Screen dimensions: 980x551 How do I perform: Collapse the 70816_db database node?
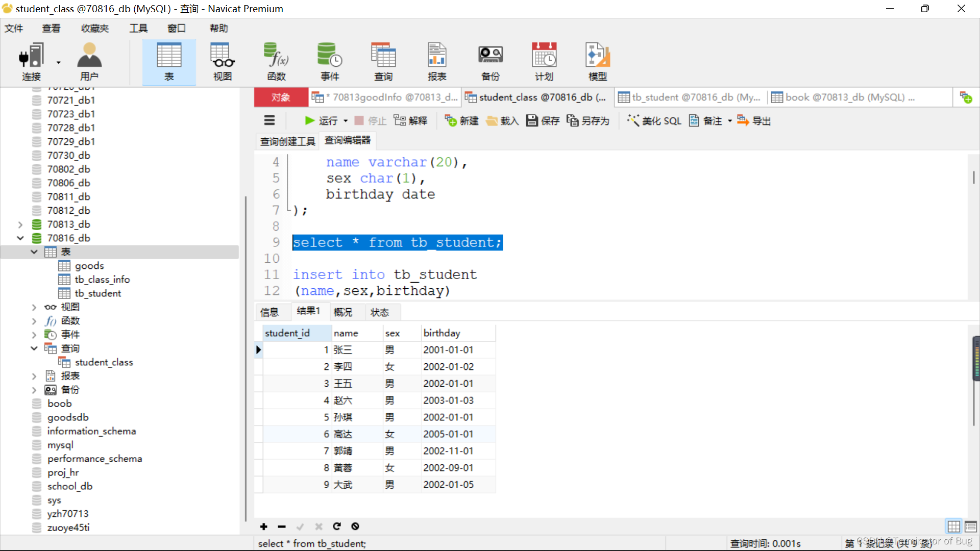pos(20,238)
